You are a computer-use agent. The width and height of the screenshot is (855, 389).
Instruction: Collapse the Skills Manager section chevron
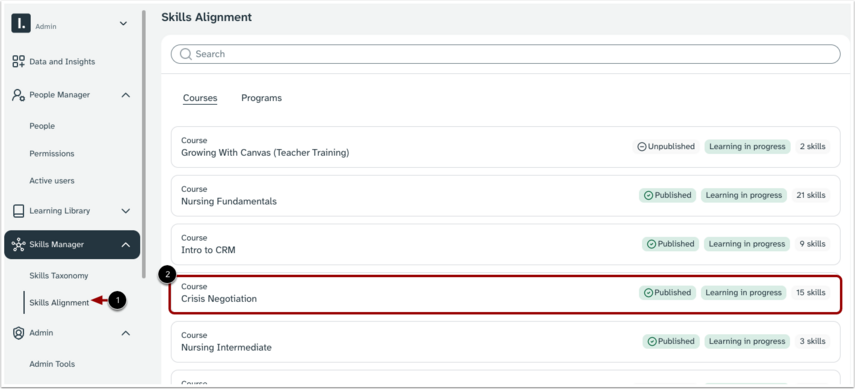coord(125,244)
